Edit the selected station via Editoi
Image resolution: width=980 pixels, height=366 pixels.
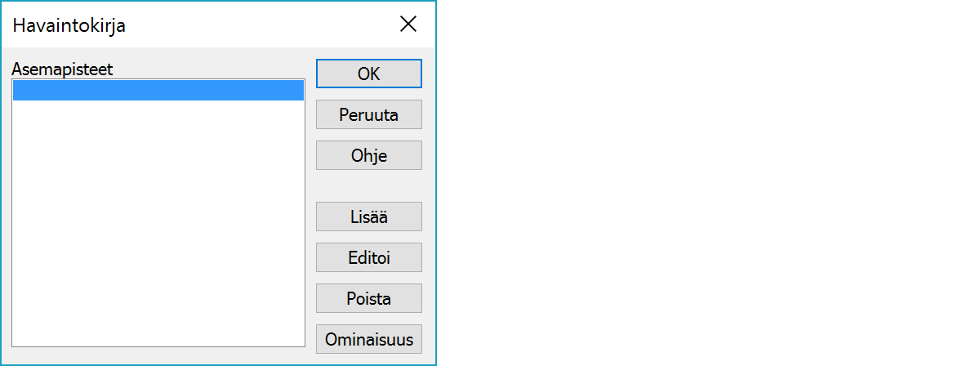[368, 257]
